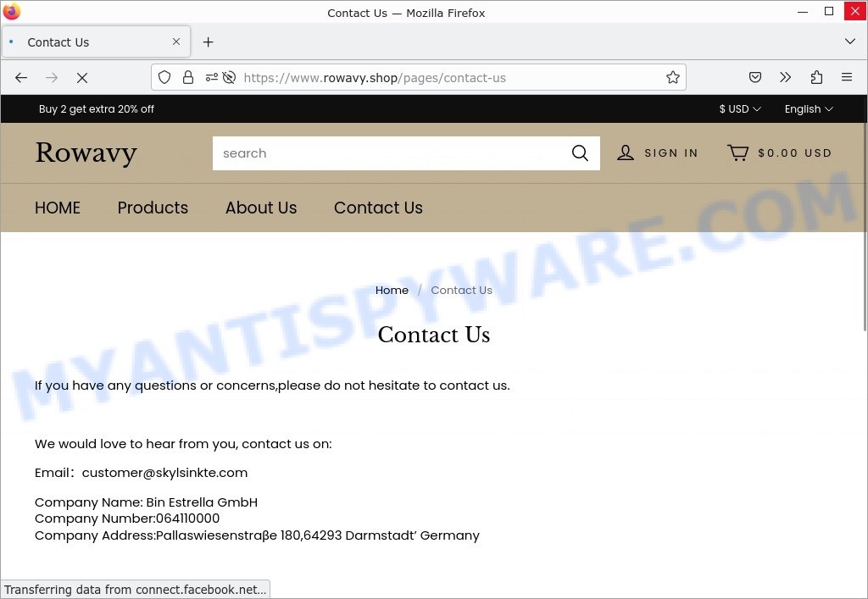Click the SIGN IN link

point(671,153)
